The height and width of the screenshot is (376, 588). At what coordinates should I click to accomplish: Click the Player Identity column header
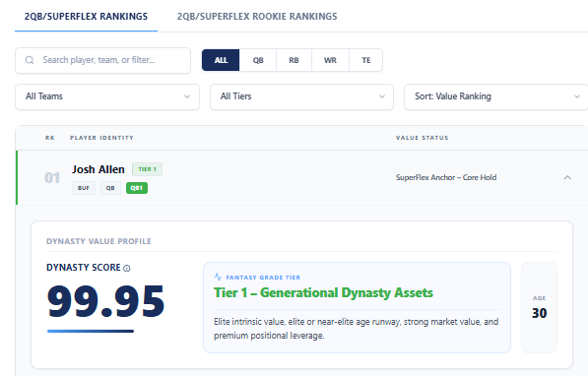101,138
